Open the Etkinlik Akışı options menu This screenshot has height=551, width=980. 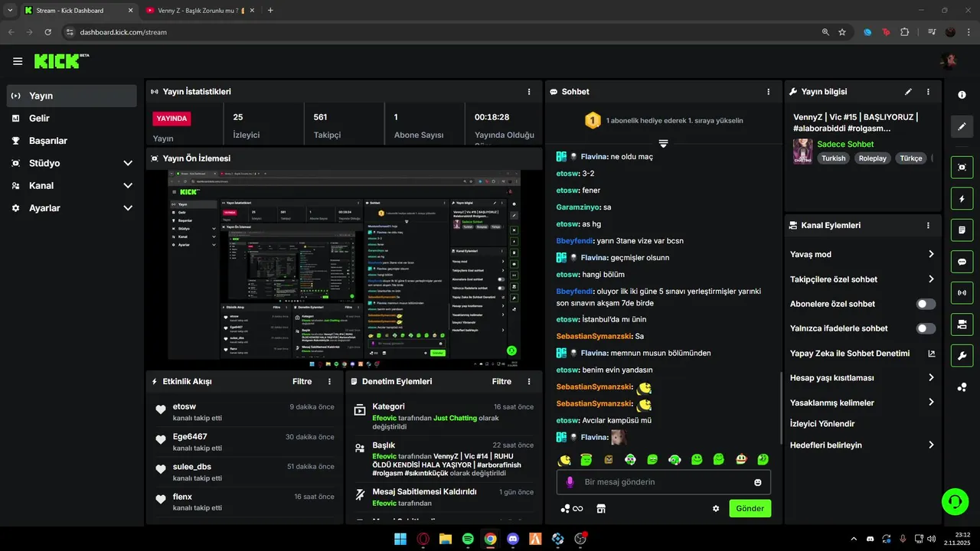[x=330, y=381]
